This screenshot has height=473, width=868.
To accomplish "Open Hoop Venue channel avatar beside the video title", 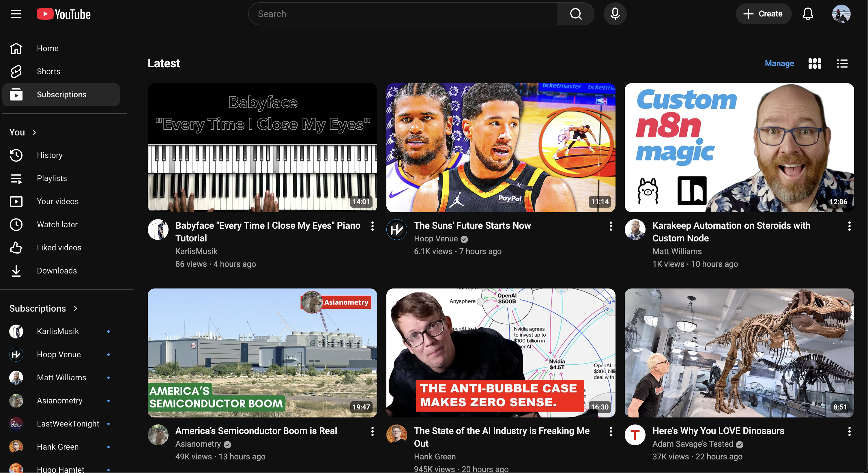I will 396,230.
